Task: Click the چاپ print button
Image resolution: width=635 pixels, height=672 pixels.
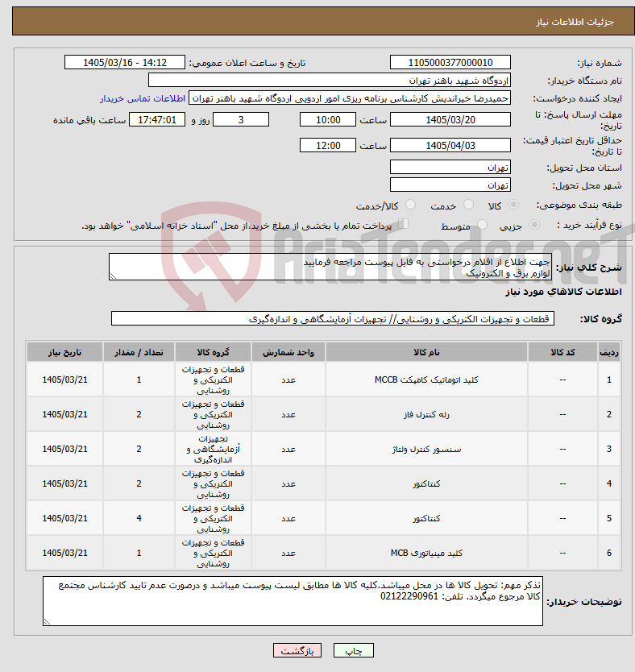Action: point(354,650)
